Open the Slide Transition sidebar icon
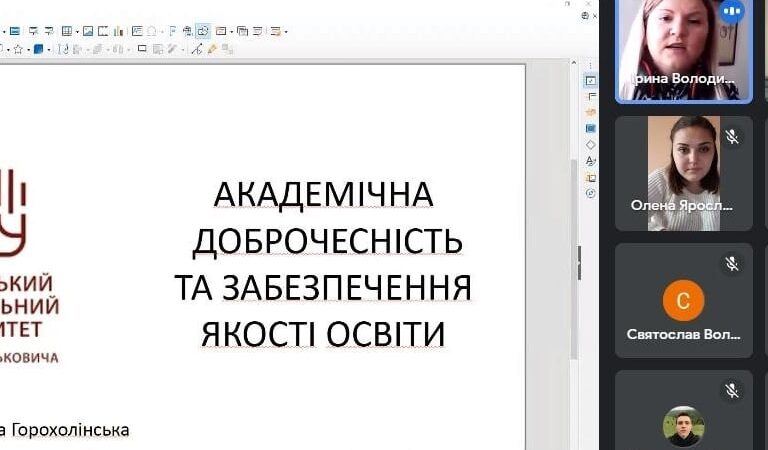768x450 pixels. pyautogui.click(x=591, y=96)
